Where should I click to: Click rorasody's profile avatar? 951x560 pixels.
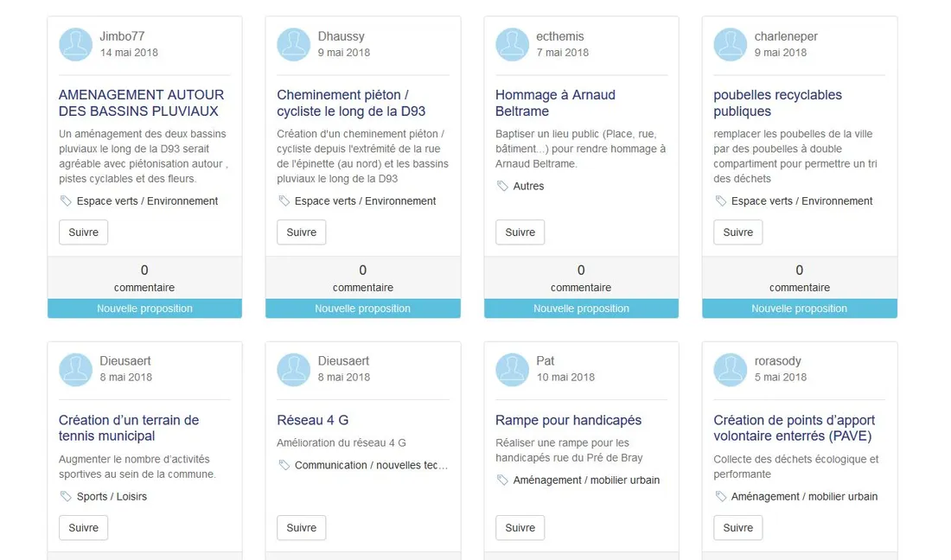(730, 370)
